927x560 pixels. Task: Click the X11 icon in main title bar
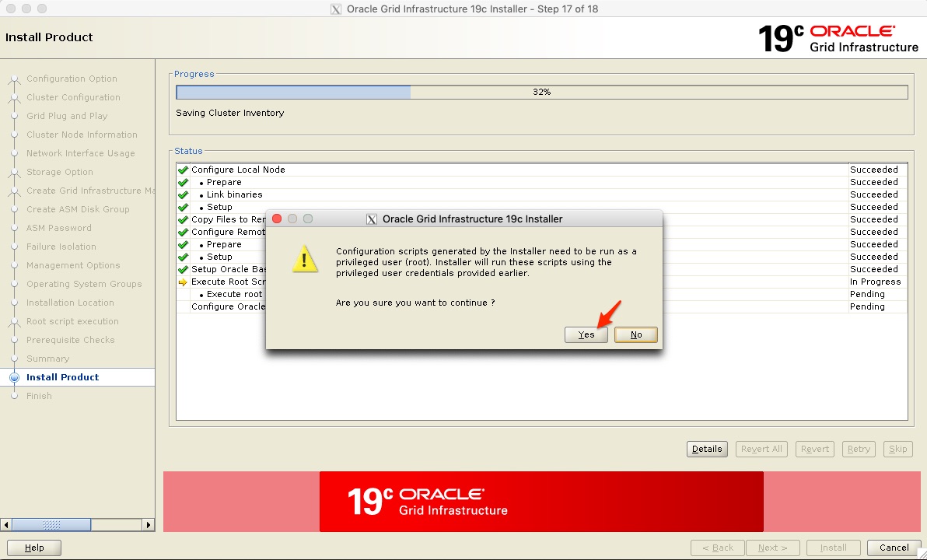(336, 9)
